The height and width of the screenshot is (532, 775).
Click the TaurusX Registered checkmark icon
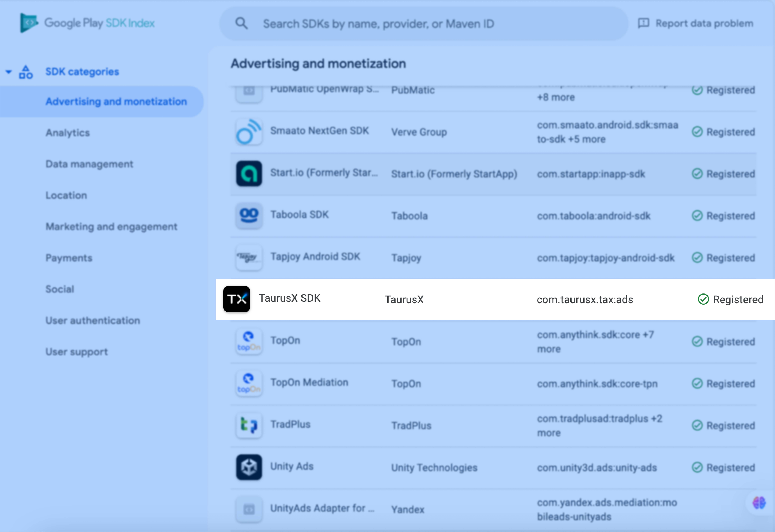(x=703, y=299)
